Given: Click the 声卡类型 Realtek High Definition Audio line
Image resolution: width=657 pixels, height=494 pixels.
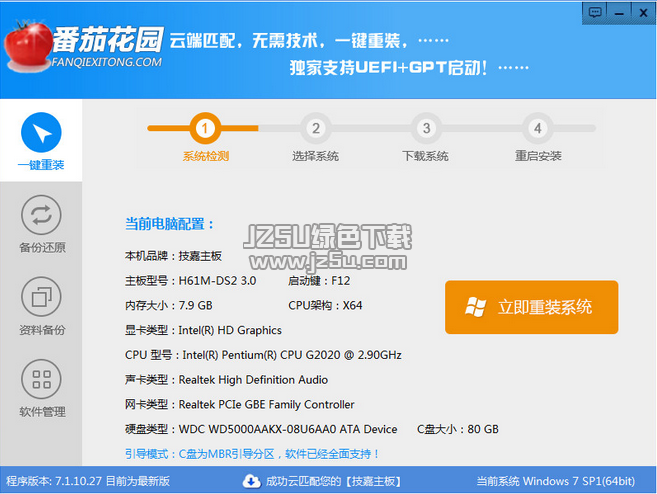Looking at the screenshot, I should [226, 380].
